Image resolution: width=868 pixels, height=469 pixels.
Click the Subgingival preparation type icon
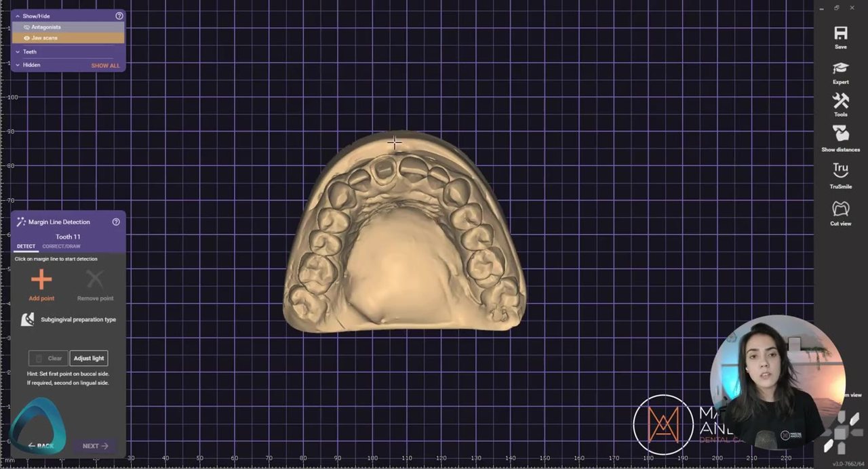pos(27,319)
